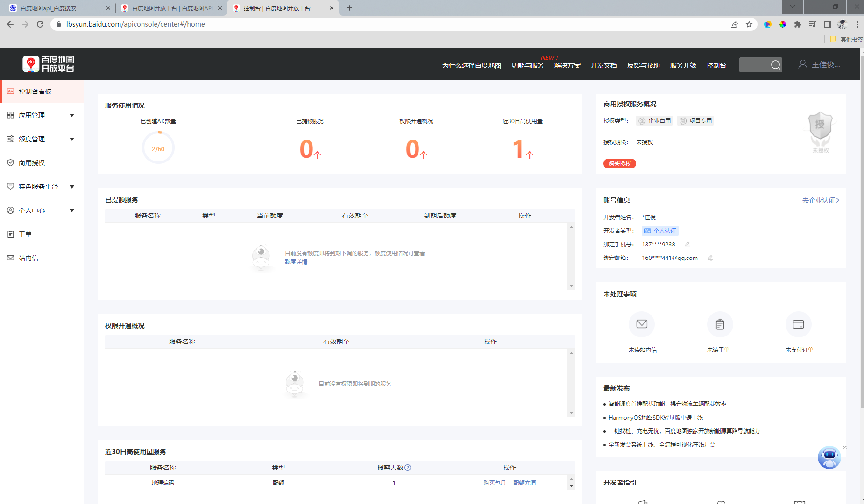The image size is (864, 504).
Task: Click the share page icon in address bar
Action: click(x=734, y=24)
